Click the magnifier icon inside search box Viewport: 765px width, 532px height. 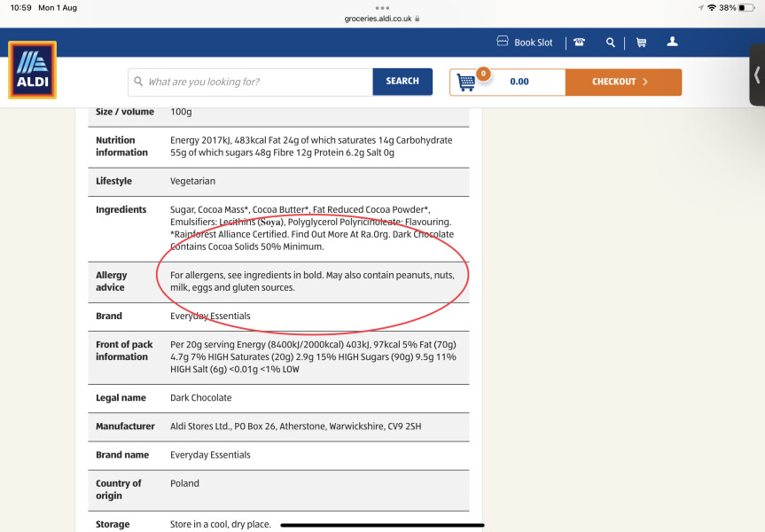click(x=138, y=81)
